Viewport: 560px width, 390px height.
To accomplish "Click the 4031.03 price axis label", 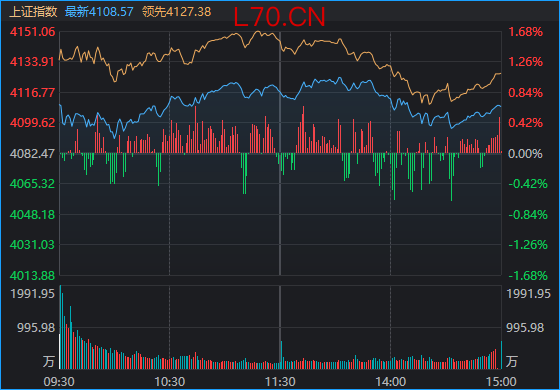I will coord(32,245).
